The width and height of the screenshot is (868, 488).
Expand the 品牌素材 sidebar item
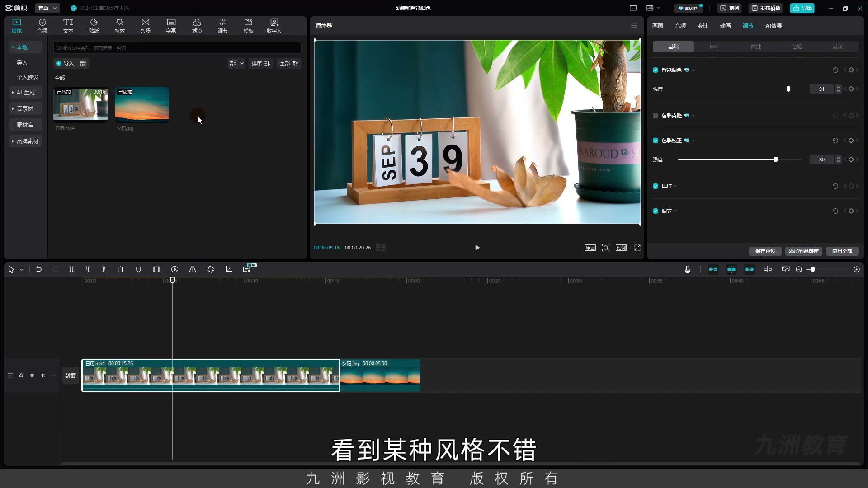click(25, 141)
